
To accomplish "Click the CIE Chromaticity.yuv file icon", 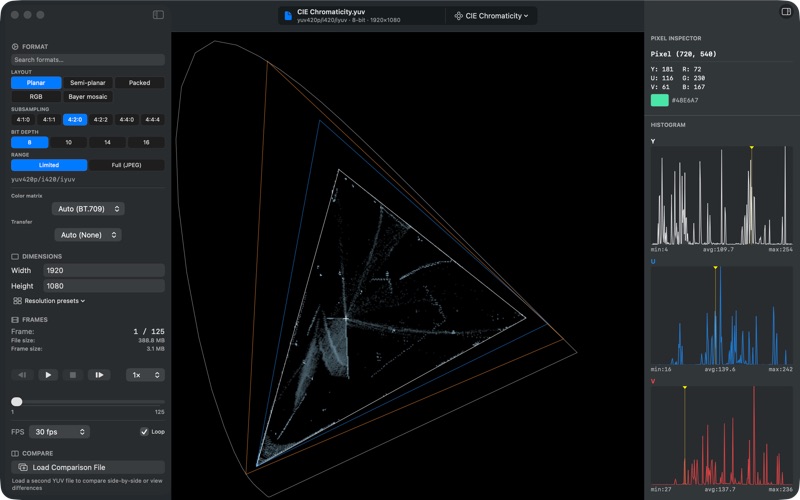I will [288, 16].
